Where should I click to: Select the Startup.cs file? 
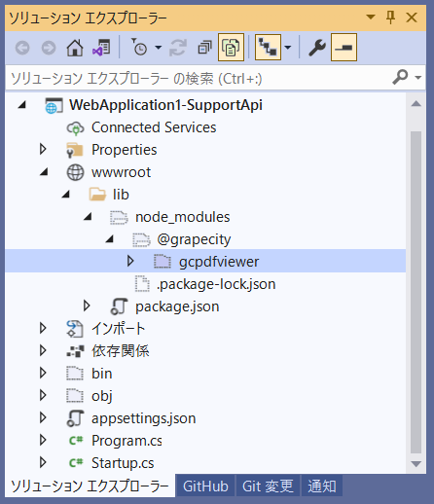(x=123, y=462)
